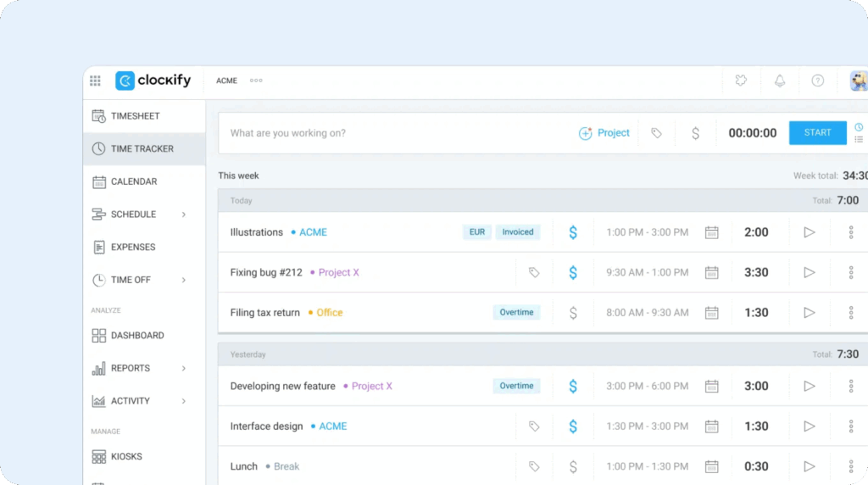Click Overtime tag on Developing new feature

click(x=516, y=386)
